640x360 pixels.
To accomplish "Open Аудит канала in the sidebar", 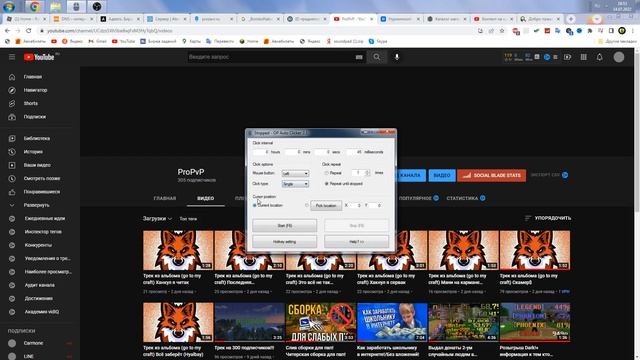I will (40, 285).
